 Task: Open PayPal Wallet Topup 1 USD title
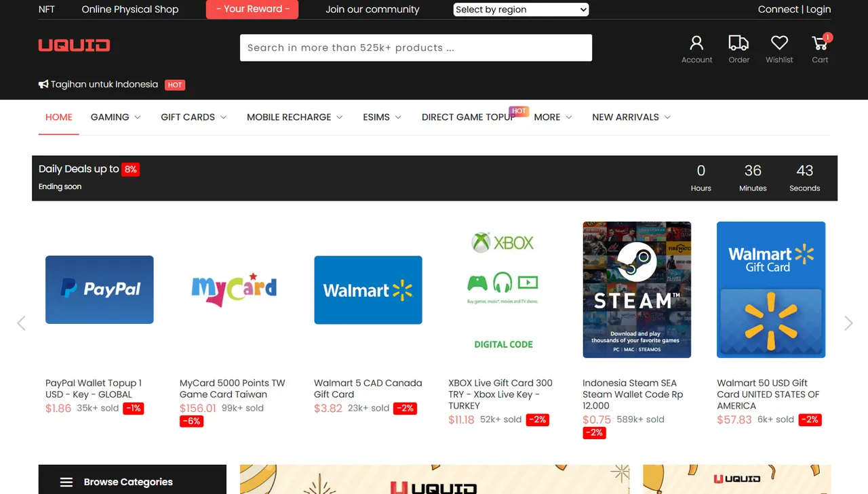click(x=94, y=388)
